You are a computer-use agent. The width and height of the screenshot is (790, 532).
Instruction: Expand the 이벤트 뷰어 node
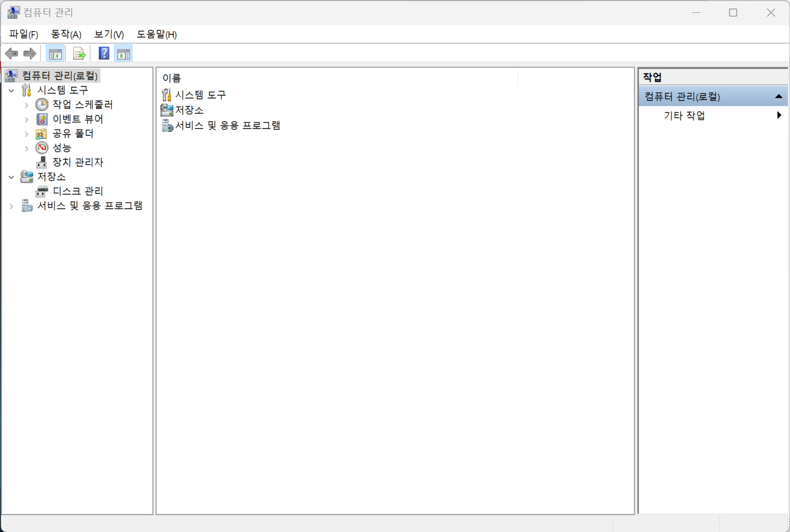click(x=27, y=120)
